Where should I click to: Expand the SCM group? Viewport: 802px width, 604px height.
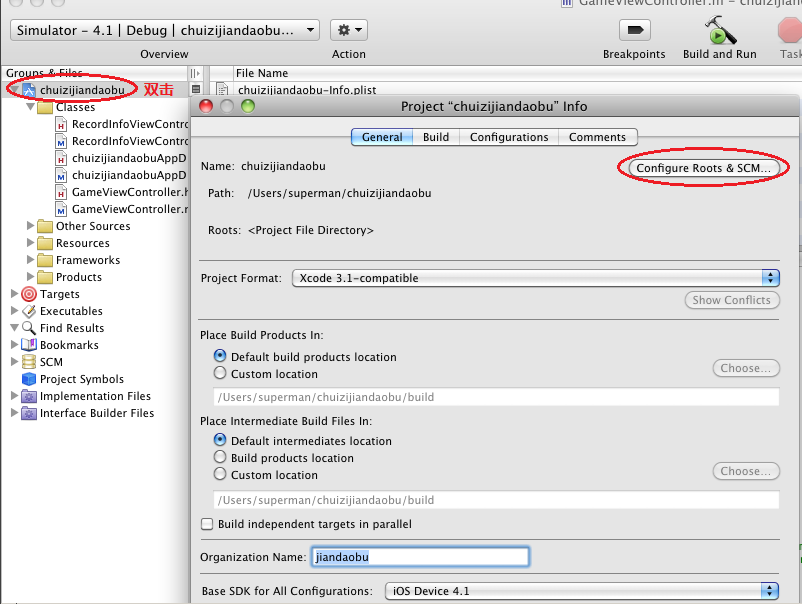[14, 362]
